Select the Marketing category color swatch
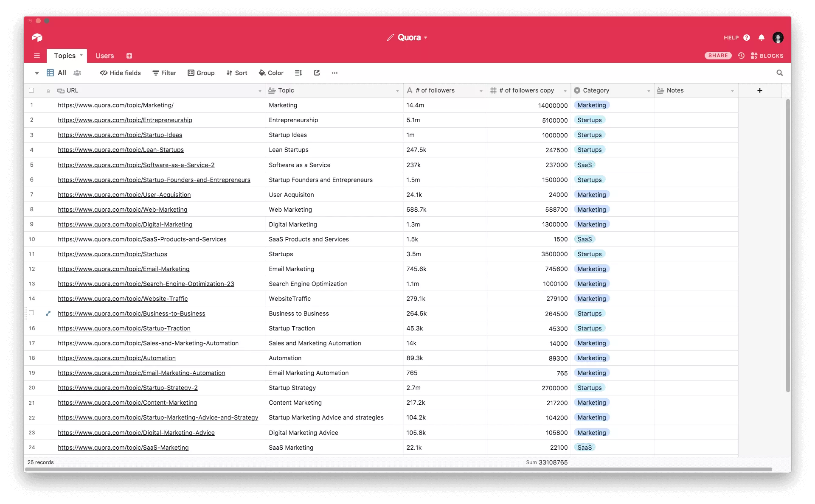The height and width of the screenshot is (504, 815). click(591, 105)
